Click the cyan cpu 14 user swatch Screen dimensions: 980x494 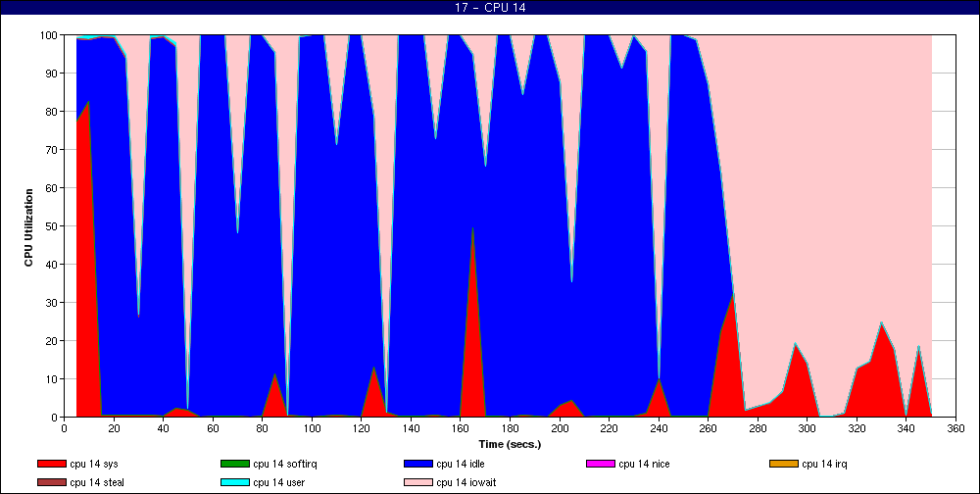point(234,483)
